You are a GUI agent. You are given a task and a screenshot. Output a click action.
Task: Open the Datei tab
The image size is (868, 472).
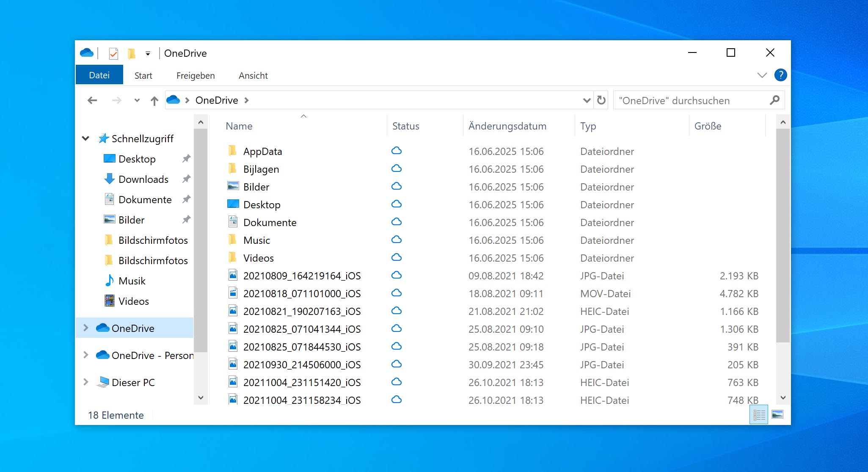coord(99,75)
